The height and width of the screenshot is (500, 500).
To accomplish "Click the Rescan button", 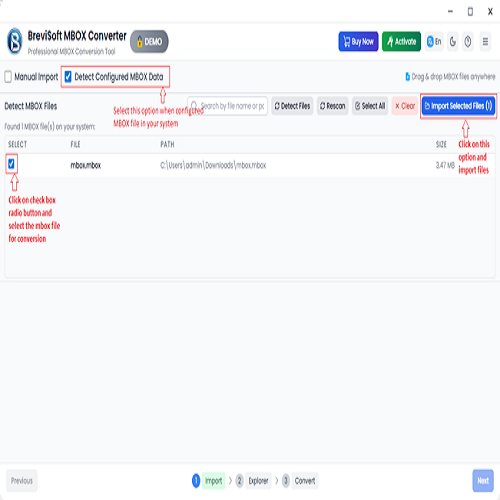I will pos(333,106).
